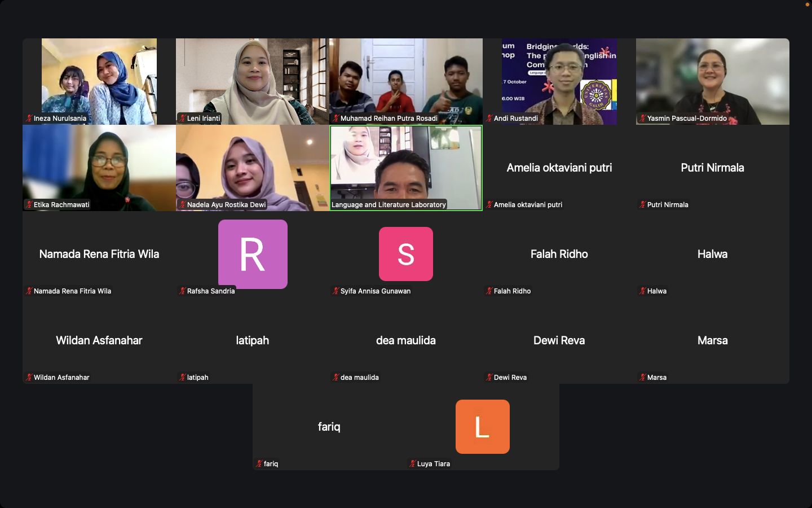Click muted mic icon next to Etika Rachmawati
Viewport: 812px width, 508px height.
click(29, 205)
